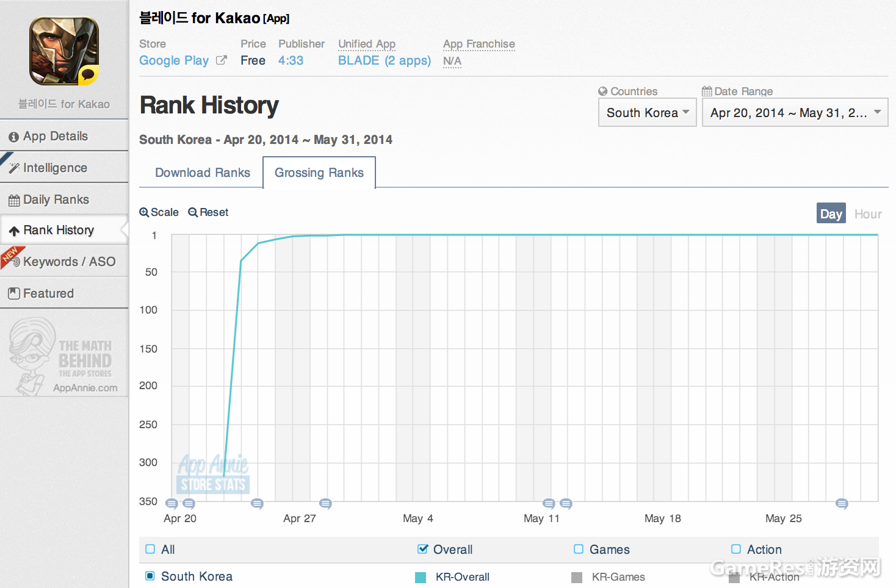Switch to the Grossing Ranks tab
The image size is (896, 588).
319,173
